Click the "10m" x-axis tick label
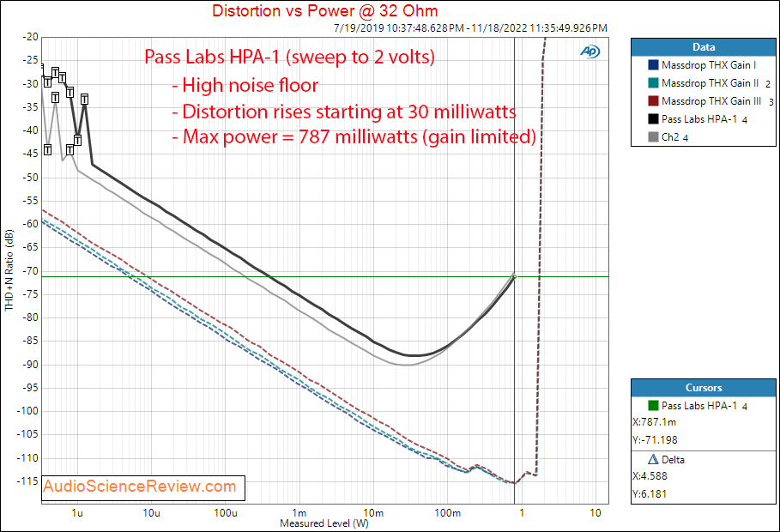This screenshot has width=780, height=532. (x=373, y=512)
